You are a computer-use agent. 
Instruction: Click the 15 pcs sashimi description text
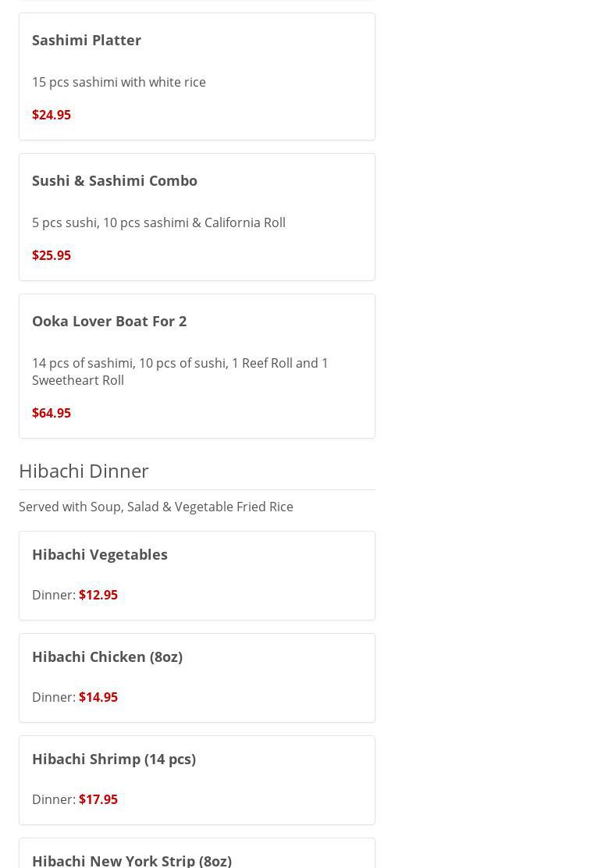point(119,82)
